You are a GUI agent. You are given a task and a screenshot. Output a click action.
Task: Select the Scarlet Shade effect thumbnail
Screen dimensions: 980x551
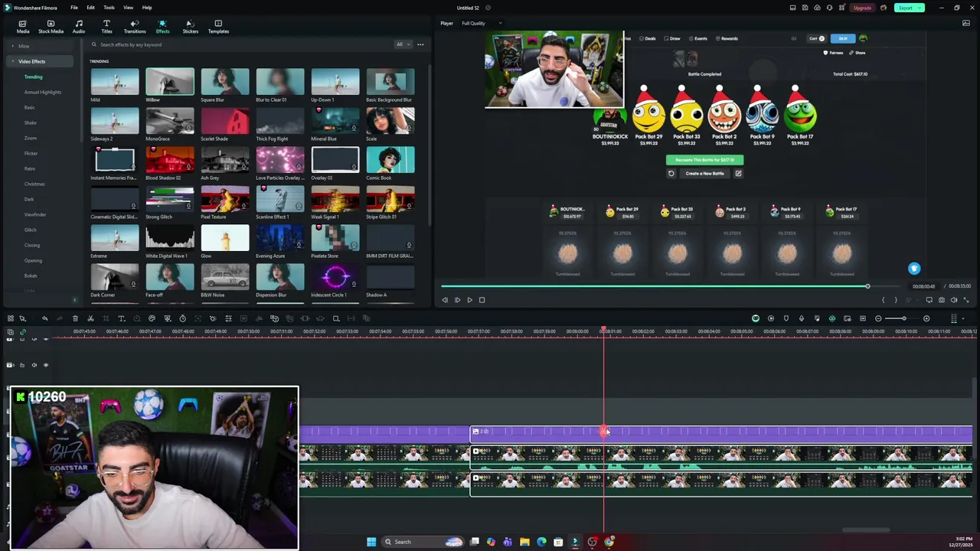[x=225, y=121]
